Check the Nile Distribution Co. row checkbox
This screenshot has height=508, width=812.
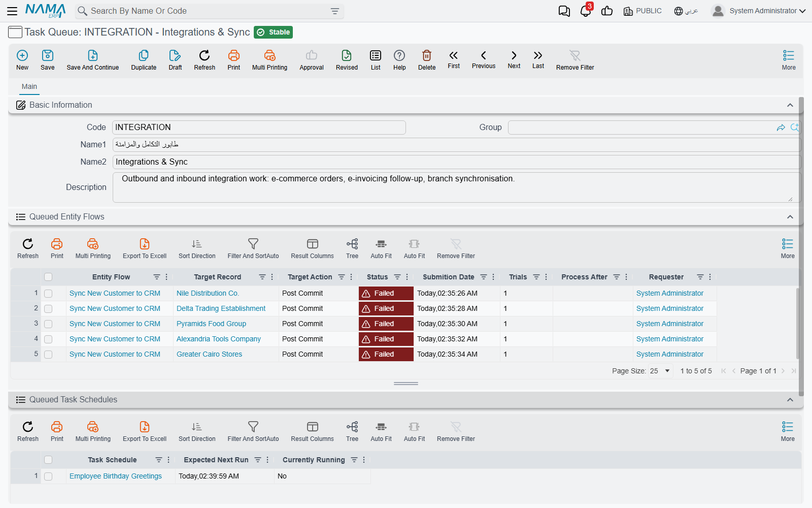[x=48, y=293]
